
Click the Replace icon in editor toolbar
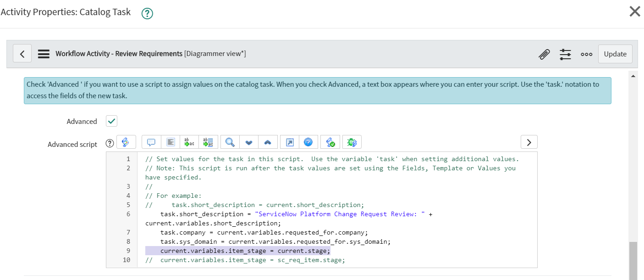click(189, 142)
